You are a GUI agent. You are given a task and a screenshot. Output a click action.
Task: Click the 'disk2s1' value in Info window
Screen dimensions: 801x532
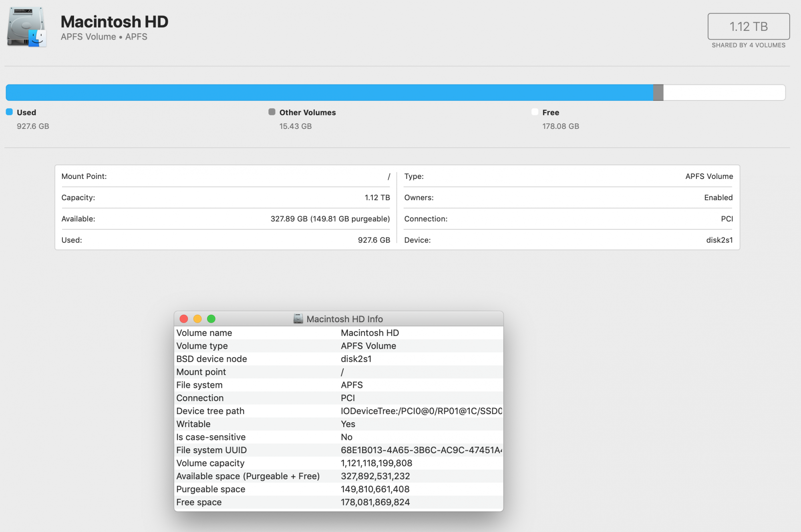click(356, 359)
